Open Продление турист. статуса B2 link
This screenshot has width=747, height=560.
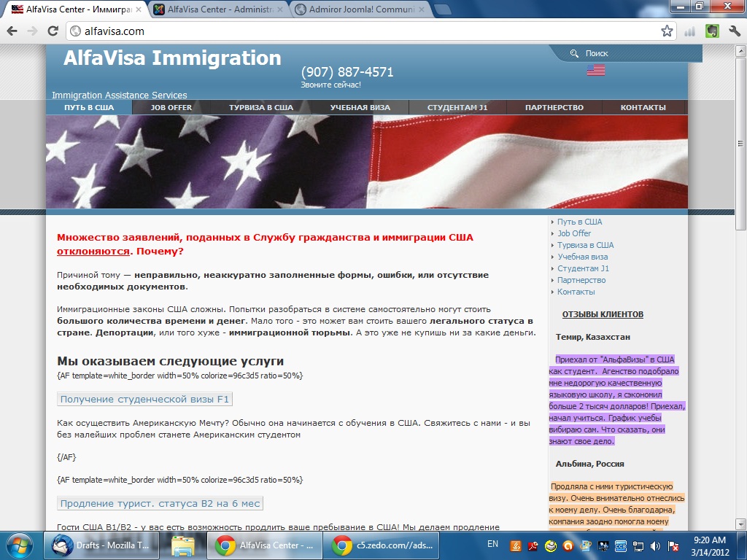point(160,503)
